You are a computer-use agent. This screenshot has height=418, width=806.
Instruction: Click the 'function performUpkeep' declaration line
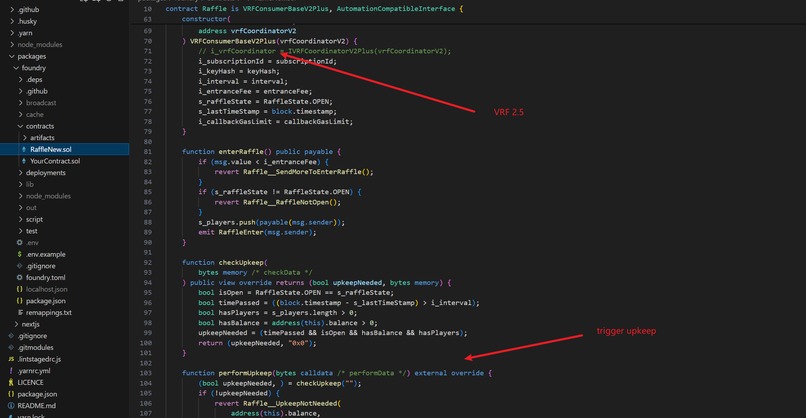click(x=337, y=373)
